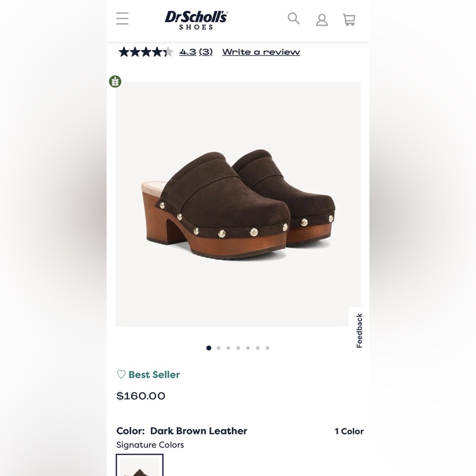Toggle the wishlist heart for this clog
The width and height of the screenshot is (476, 476).
tap(121, 375)
